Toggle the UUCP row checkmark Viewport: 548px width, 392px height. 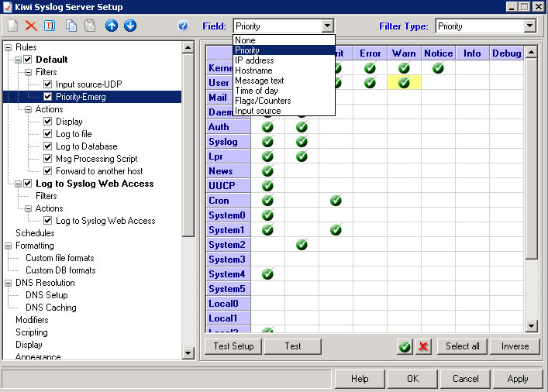tap(267, 185)
